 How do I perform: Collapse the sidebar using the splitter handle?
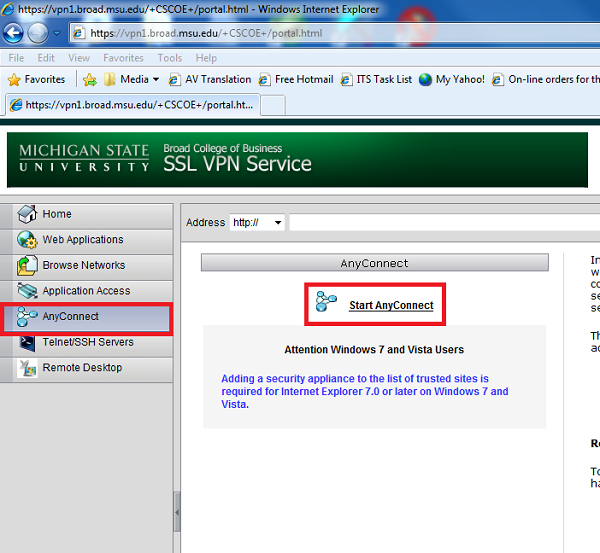coord(177,512)
